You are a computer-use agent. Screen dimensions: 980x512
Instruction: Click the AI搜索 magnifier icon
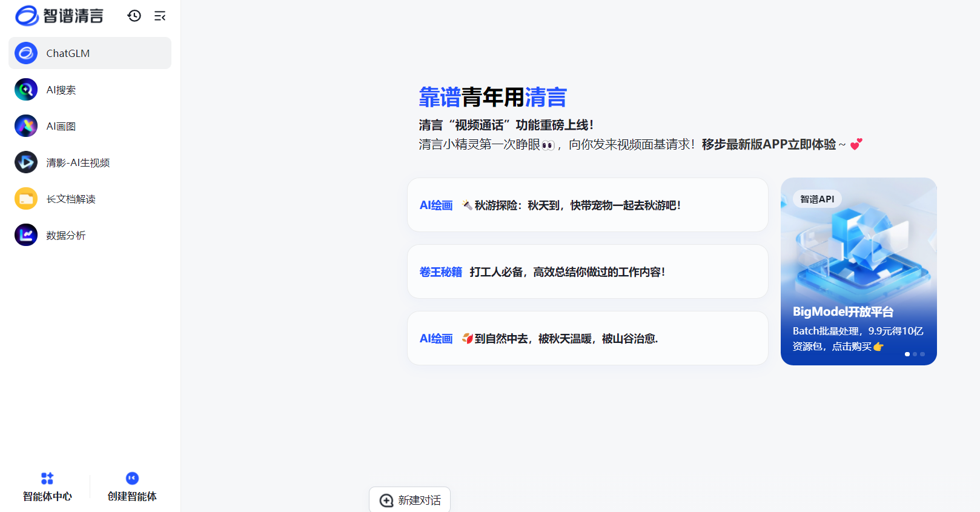[x=26, y=90]
